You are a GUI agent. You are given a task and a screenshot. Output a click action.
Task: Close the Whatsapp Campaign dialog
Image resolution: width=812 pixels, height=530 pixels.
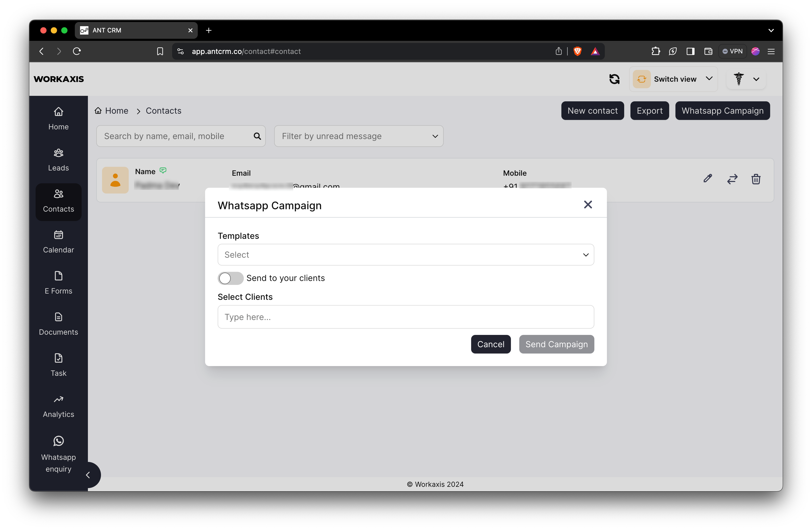coord(588,205)
